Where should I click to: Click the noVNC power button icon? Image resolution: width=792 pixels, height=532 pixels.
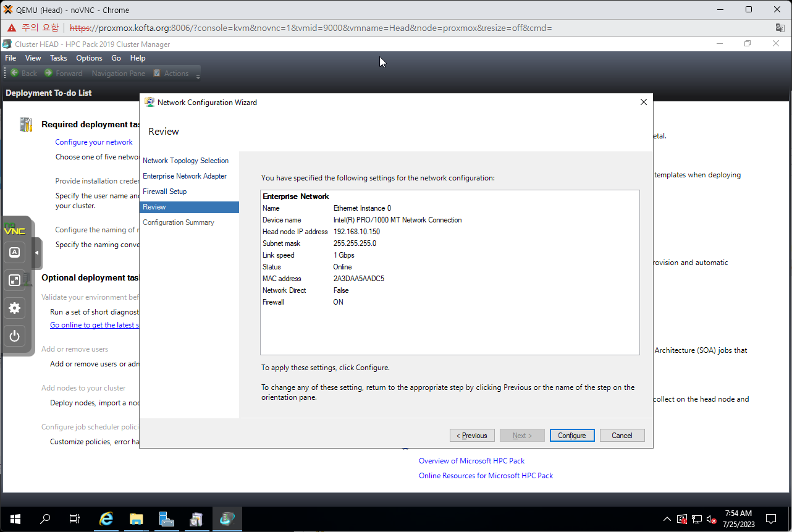click(x=14, y=336)
